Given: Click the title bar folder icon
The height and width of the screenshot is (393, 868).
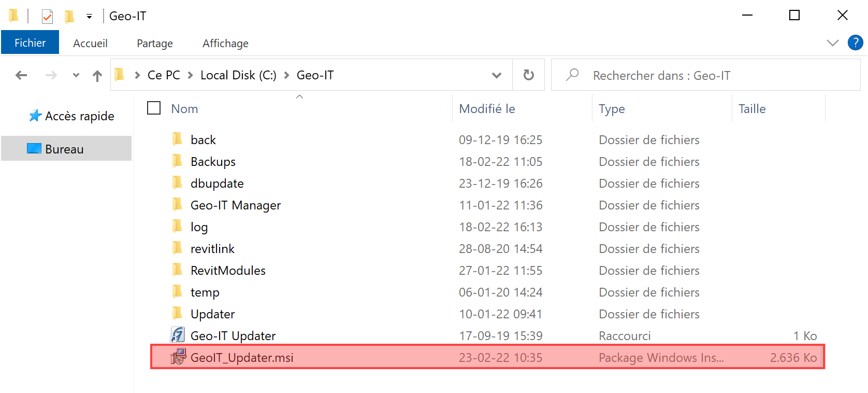Looking at the screenshot, I should [14, 16].
